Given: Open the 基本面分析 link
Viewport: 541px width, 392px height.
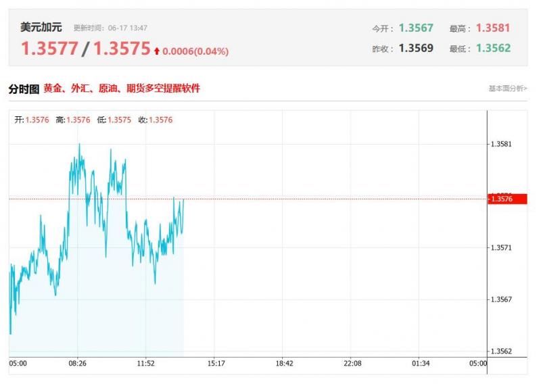Looking at the screenshot, I should [x=508, y=89].
